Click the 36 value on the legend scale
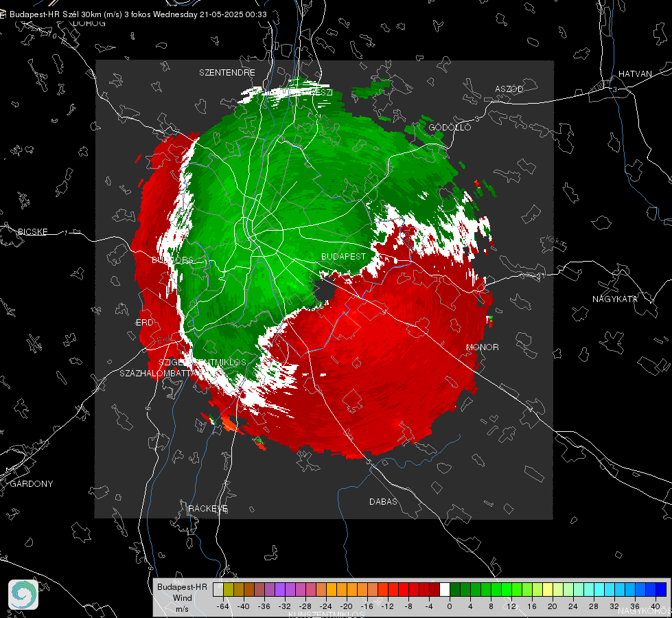Image resolution: width=672 pixels, height=618 pixels. click(x=635, y=606)
